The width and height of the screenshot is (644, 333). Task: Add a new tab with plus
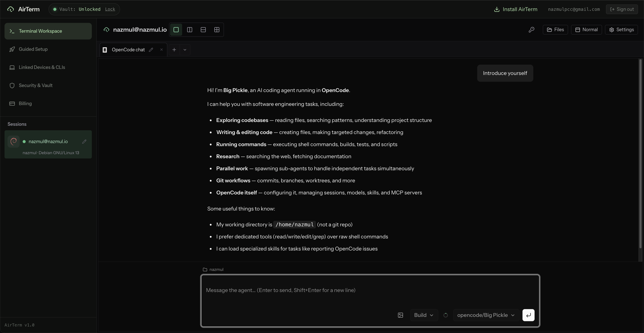174,50
